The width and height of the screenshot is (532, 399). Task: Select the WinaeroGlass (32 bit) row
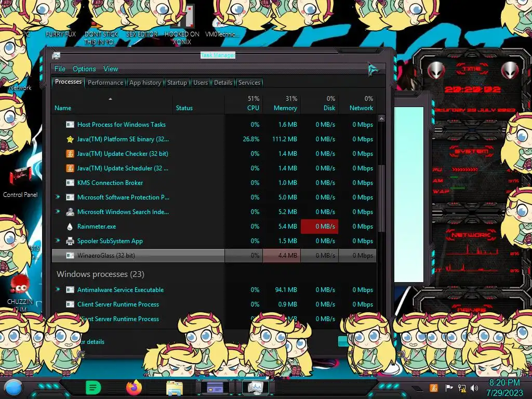point(214,256)
